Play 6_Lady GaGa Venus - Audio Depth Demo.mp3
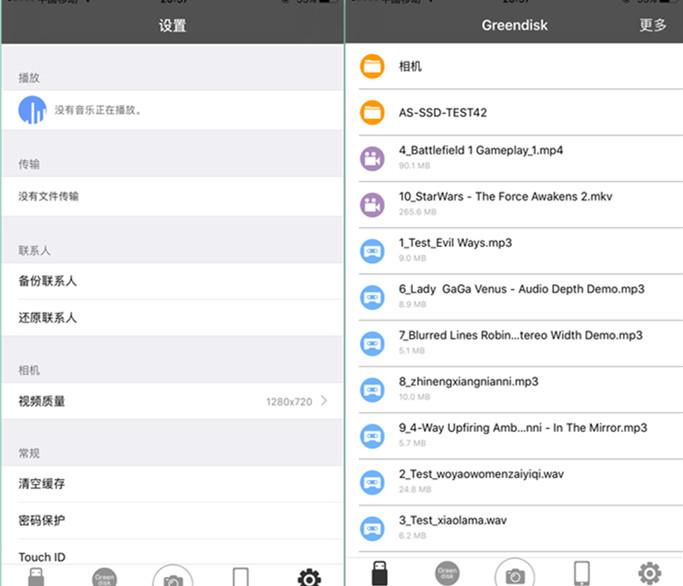The height and width of the screenshot is (586, 683). click(x=521, y=289)
